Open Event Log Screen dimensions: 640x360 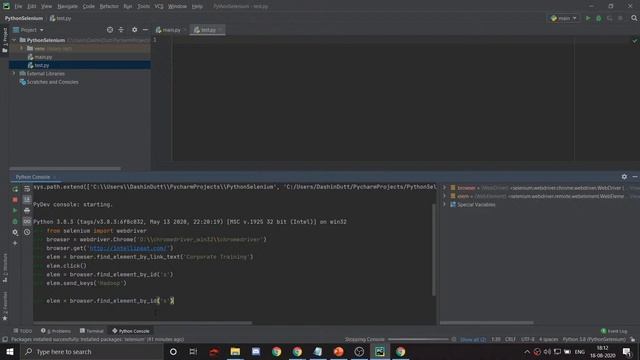point(614,331)
